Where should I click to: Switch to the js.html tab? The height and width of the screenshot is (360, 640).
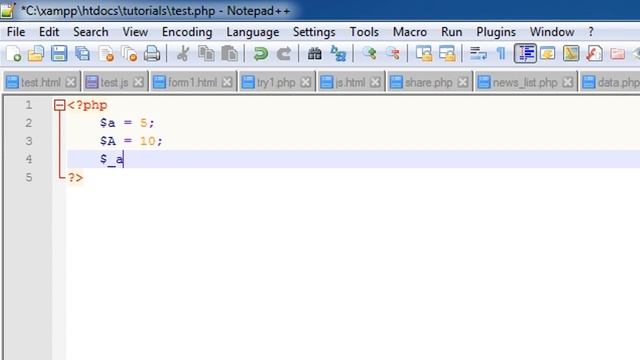[350, 82]
